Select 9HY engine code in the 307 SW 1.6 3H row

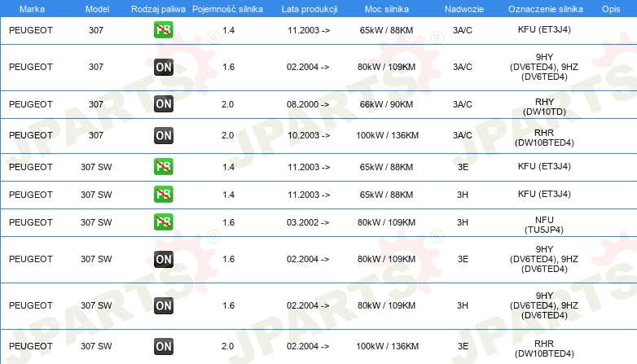(x=544, y=305)
